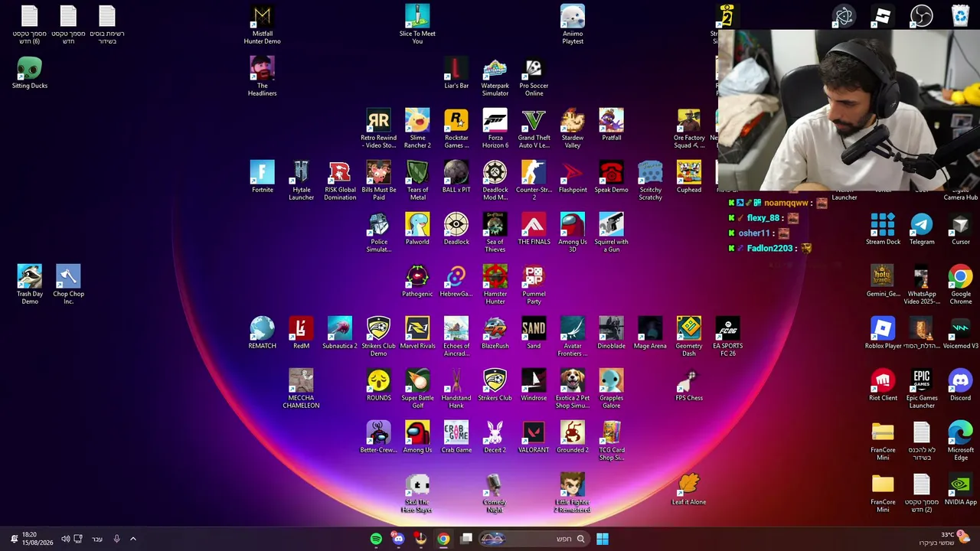Screen dimensions: 980x551
Task: Open NVIDIA App shortcut
Action: (x=961, y=489)
